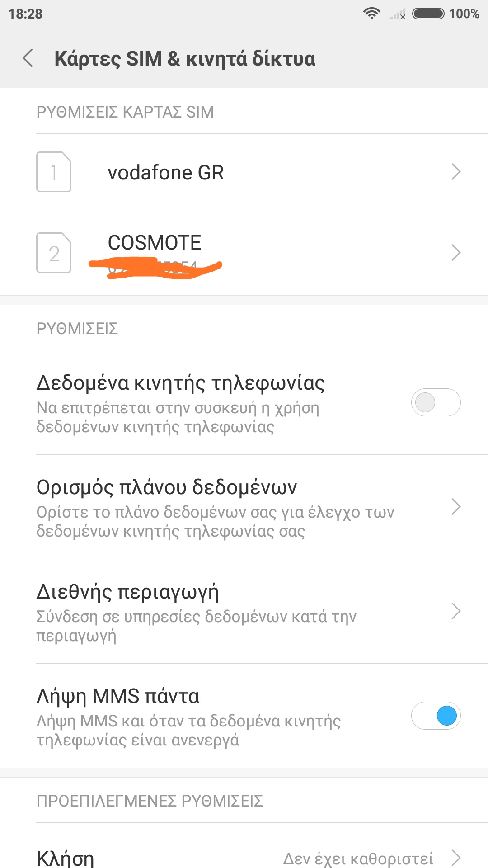The height and width of the screenshot is (868, 488).
Task: Open Ορισμός πλάνου δεδομένων setting
Action: click(167, 487)
